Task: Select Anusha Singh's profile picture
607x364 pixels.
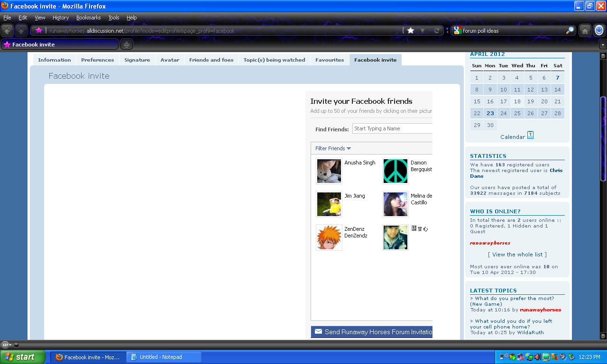Action: 329,171
